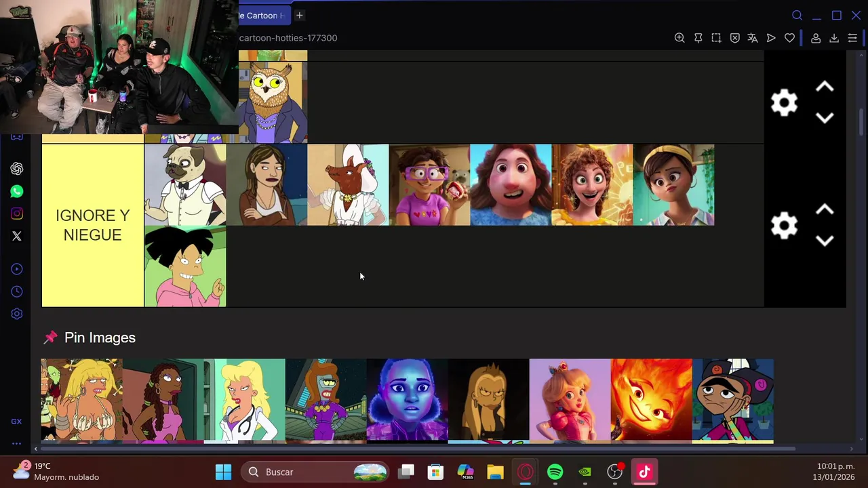This screenshot has height=488, width=868.
Task: Open TikTok app from the taskbar
Action: [x=644, y=472]
